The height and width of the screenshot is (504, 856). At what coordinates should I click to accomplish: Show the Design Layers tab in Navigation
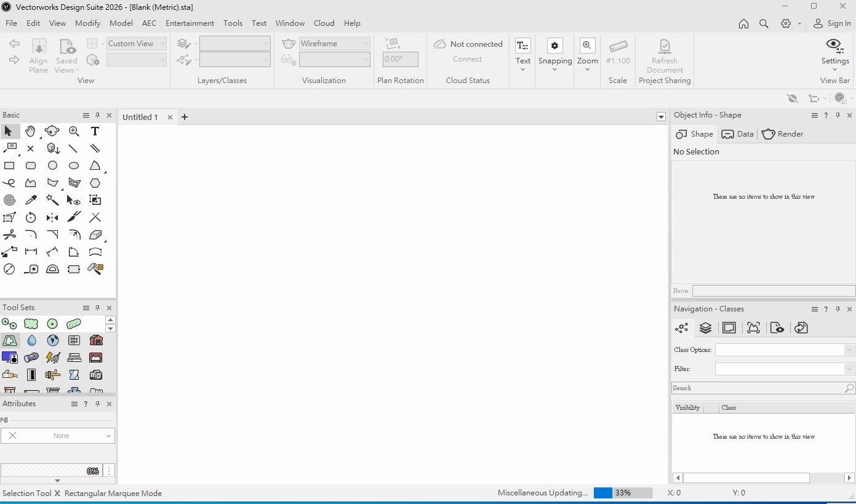coord(705,328)
